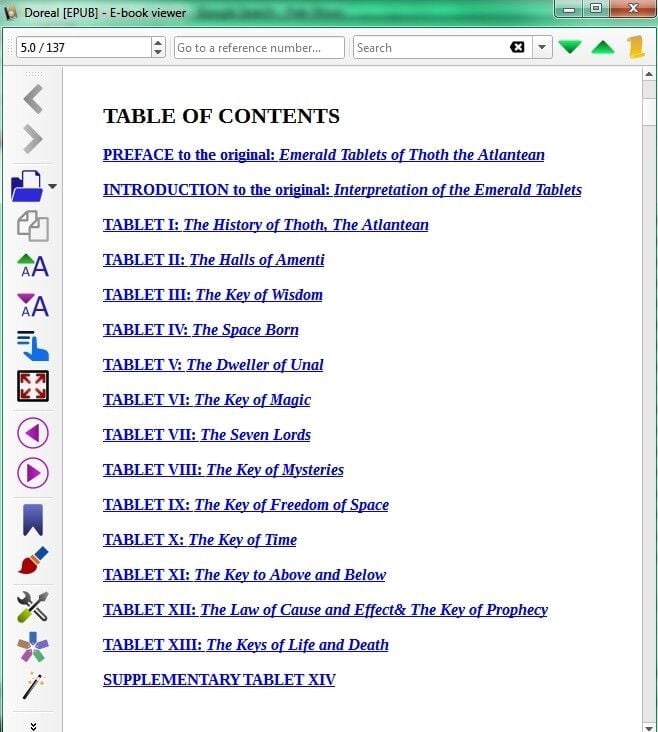
Task: Jump to TABLET III: The Key of Wisdom
Action: coord(212,295)
